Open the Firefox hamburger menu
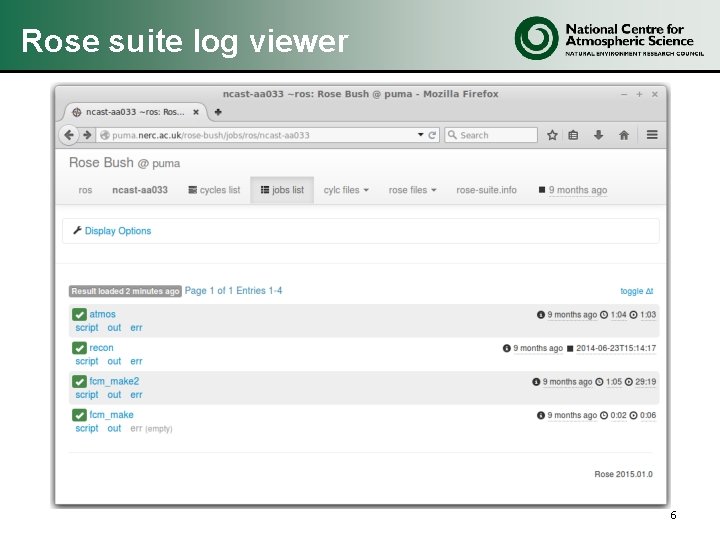Screen dimensions: 720x540 [x=652, y=135]
